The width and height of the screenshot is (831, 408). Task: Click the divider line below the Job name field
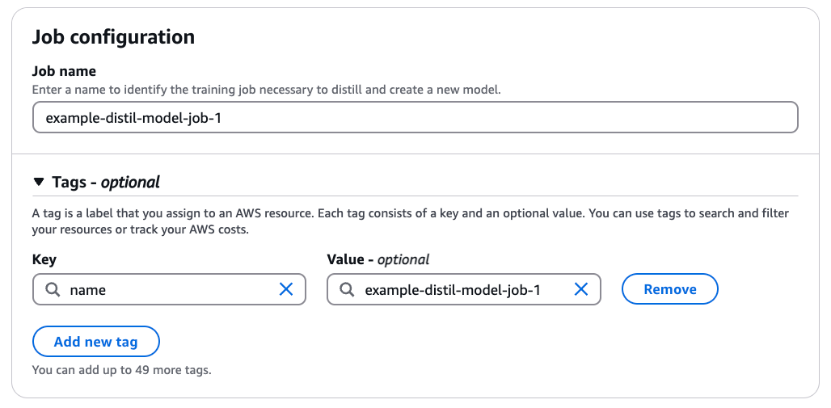pos(415,154)
